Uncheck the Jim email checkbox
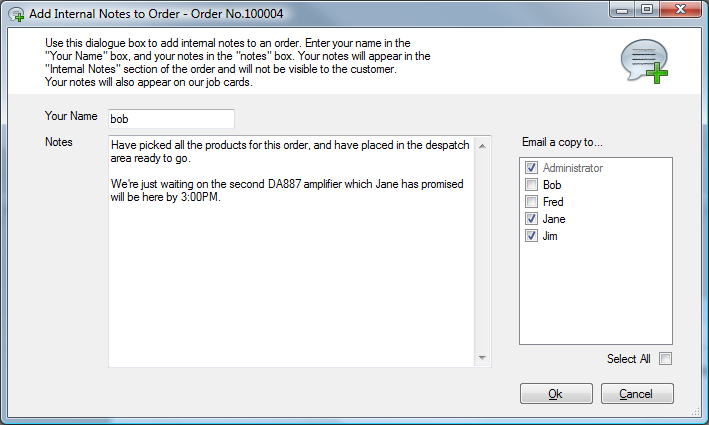The width and height of the screenshot is (709, 425). (531, 236)
